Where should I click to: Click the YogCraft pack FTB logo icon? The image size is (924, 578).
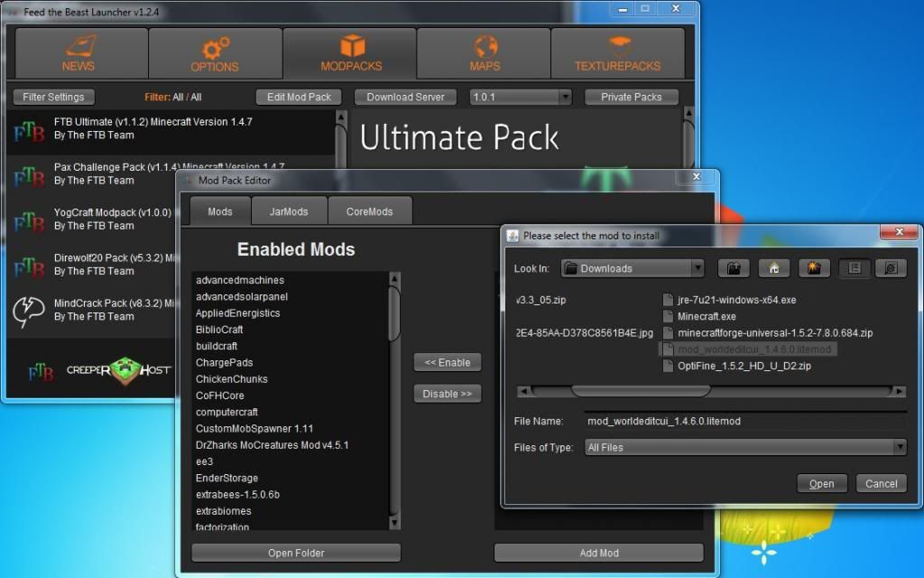click(30, 222)
